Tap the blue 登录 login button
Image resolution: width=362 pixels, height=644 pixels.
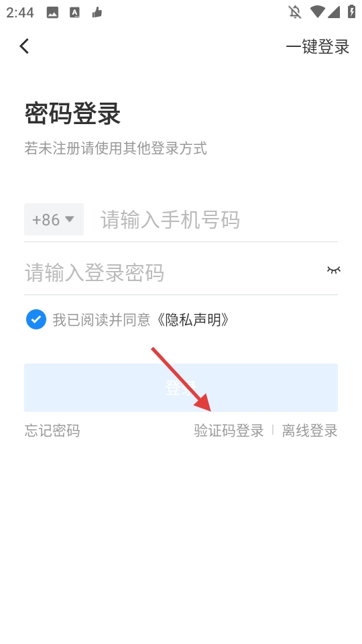tap(181, 387)
